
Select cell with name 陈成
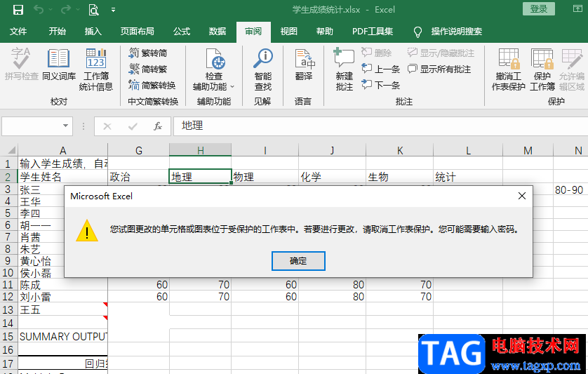pyautogui.click(x=62, y=285)
